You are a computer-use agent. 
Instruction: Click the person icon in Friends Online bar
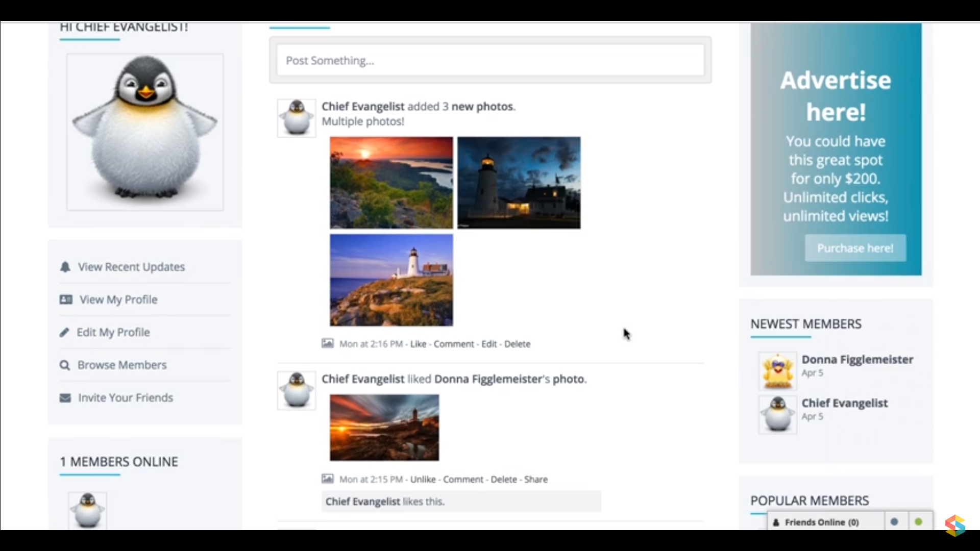[x=776, y=522]
